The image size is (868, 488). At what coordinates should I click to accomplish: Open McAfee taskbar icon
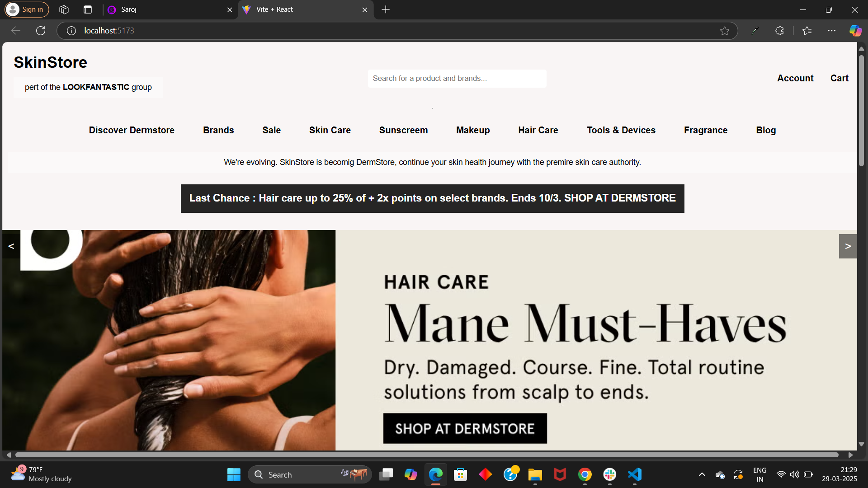coord(560,474)
